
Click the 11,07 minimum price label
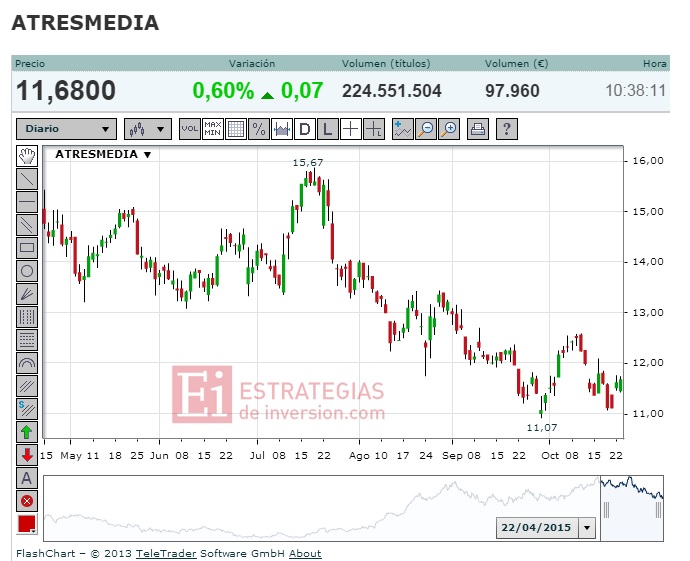(x=542, y=428)
